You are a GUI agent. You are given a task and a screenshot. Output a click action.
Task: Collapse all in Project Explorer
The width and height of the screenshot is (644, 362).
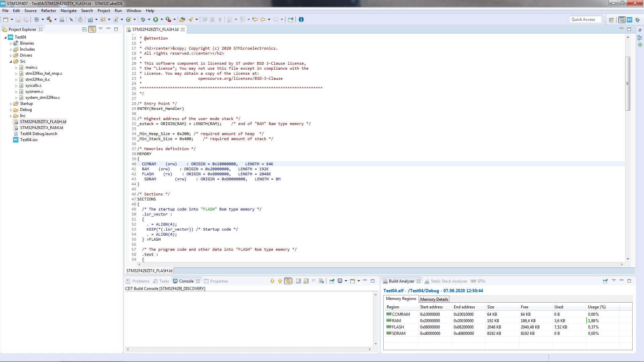click(85, 29)
